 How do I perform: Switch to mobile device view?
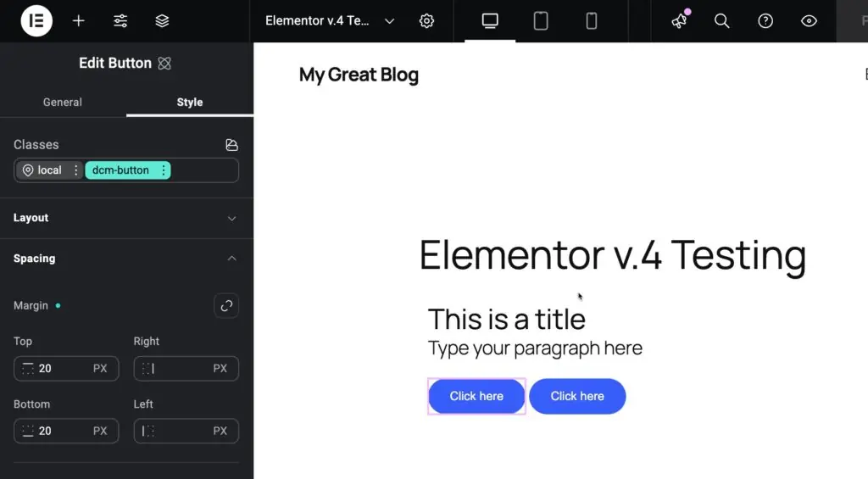pyautogui.click(x=591, y=21)
